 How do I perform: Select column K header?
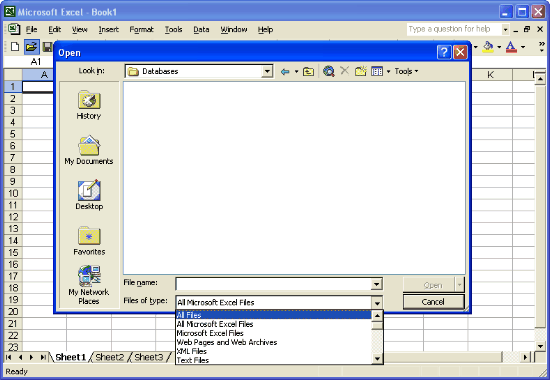coord(490,75)
